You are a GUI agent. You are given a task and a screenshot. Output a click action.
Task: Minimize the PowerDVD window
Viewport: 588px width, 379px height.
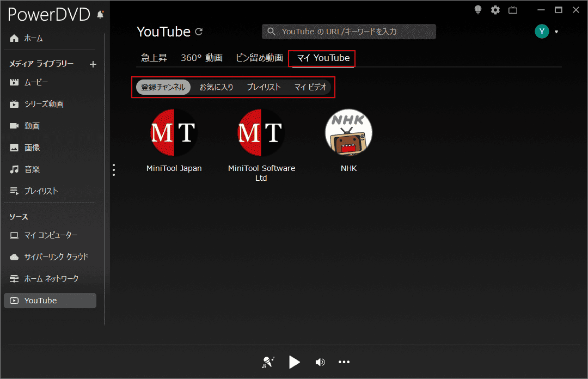coord(541,10)
